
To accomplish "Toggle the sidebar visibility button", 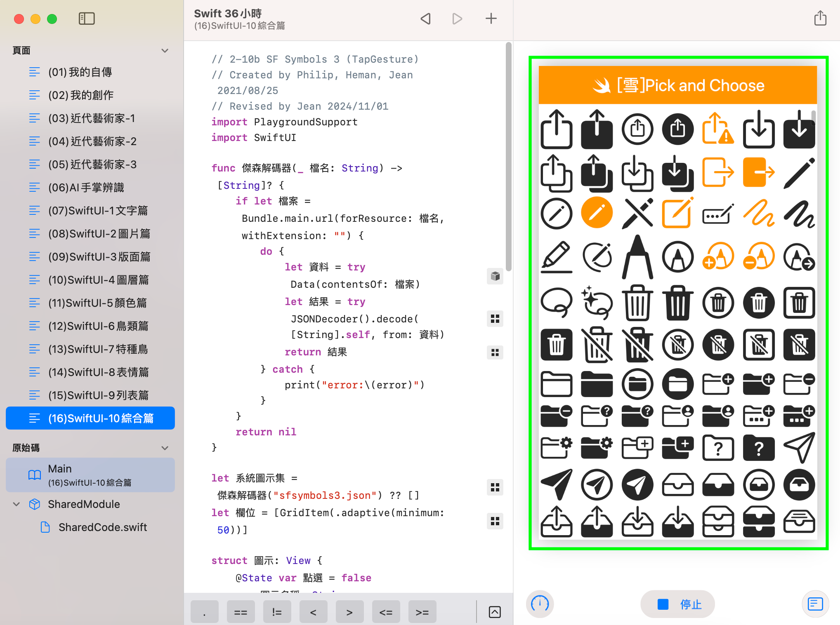I will pos(87,19).
